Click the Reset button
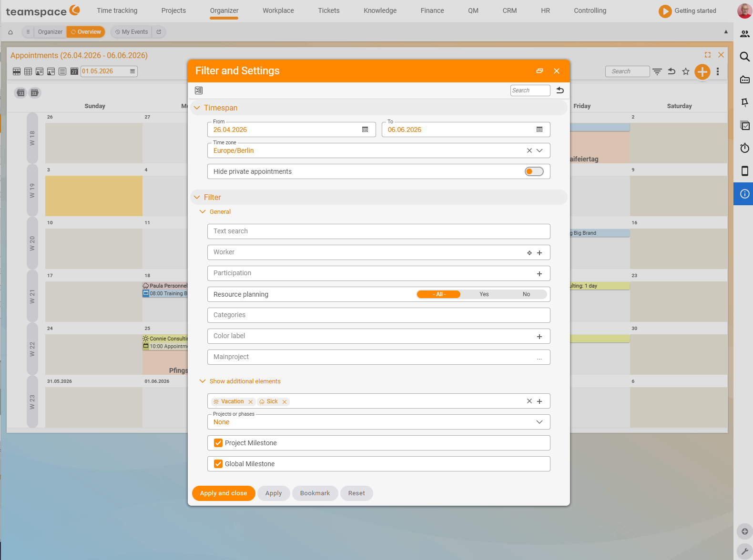Screen dimensions: 753x560 [356, 493]
